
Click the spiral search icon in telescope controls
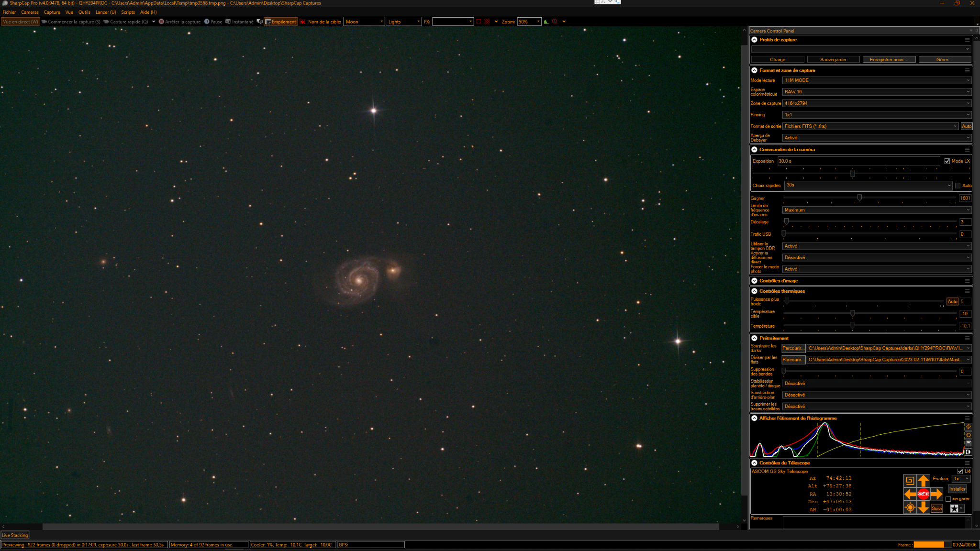[910, 480]
